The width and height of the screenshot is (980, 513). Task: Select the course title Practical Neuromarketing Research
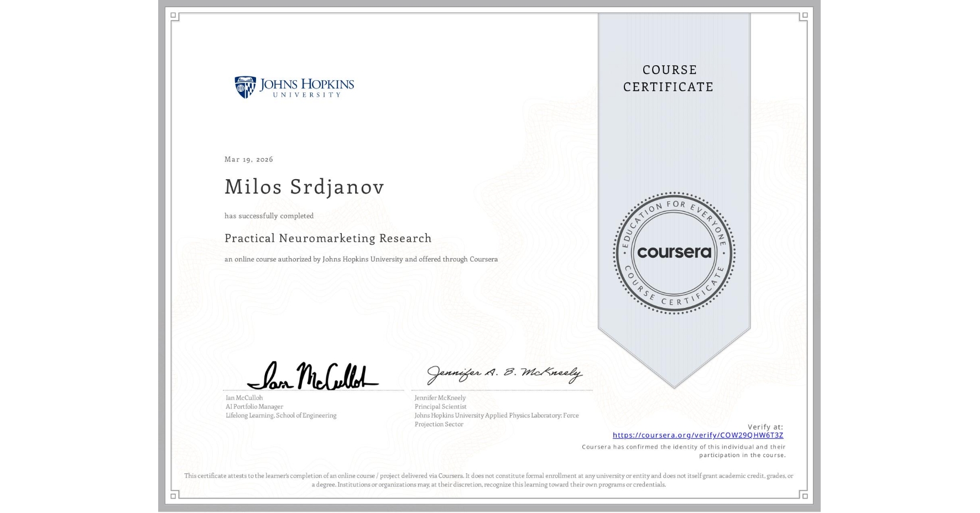point(328,238)
